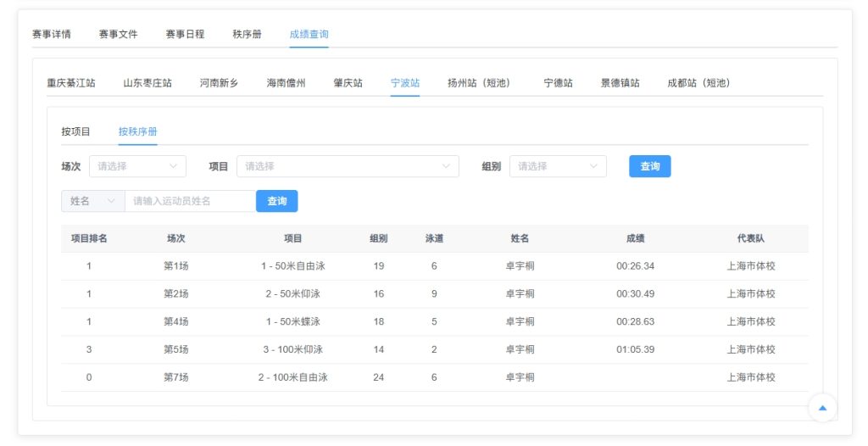This screenshot has height=446, width=868.
Task: Open the 赛事文件 tab
Action: coord(118,35)
